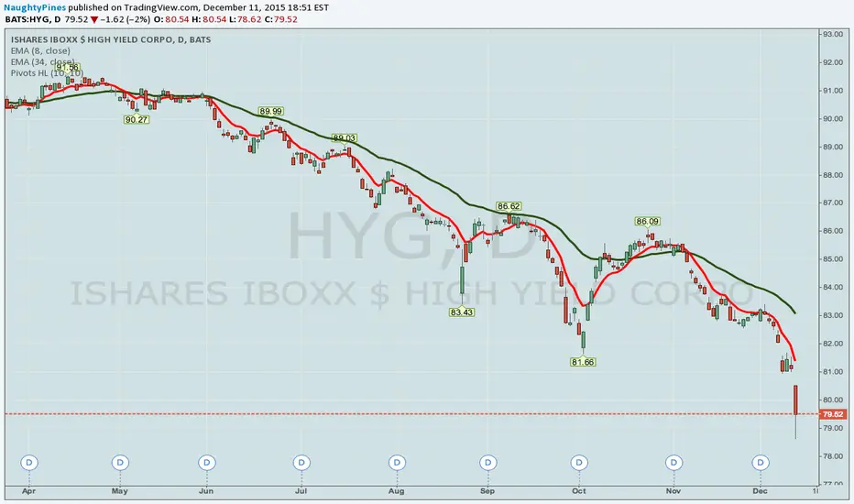Click the C: 79.52 close value
The height and width of the screenshot is (504, 854).
pos(281,19)
